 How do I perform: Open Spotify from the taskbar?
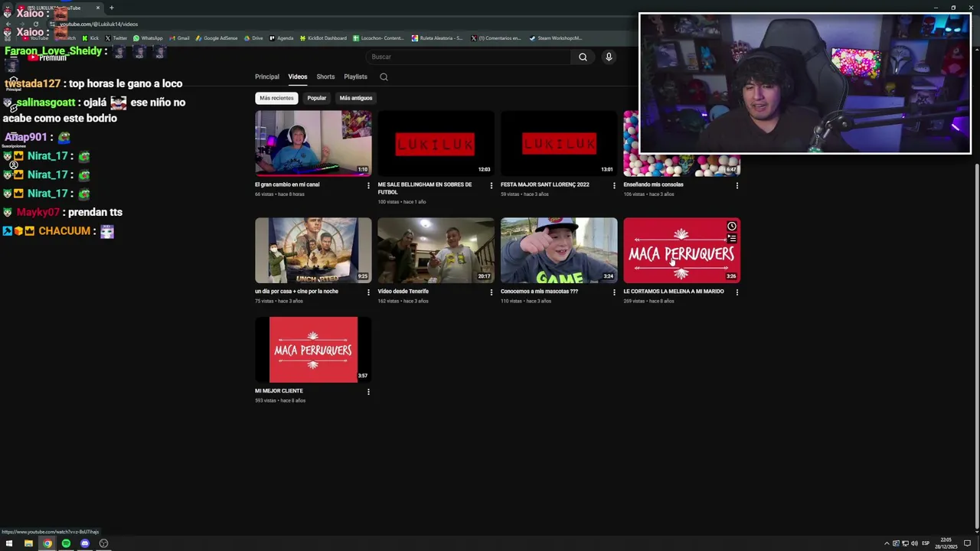point(66,543)
